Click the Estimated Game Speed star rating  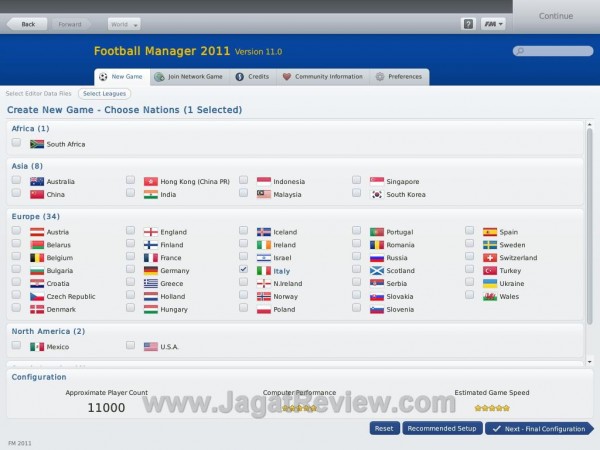click(492, 408)
